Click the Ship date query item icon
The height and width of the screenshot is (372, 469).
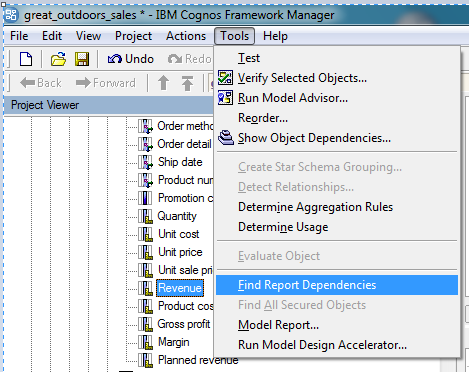coord(145,162)
